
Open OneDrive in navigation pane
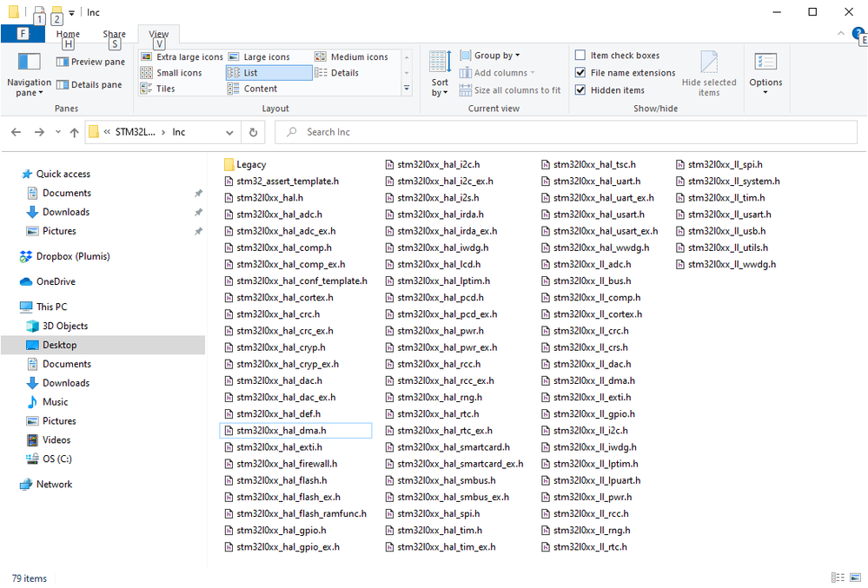pyautogui.click(x=48, y=281)
